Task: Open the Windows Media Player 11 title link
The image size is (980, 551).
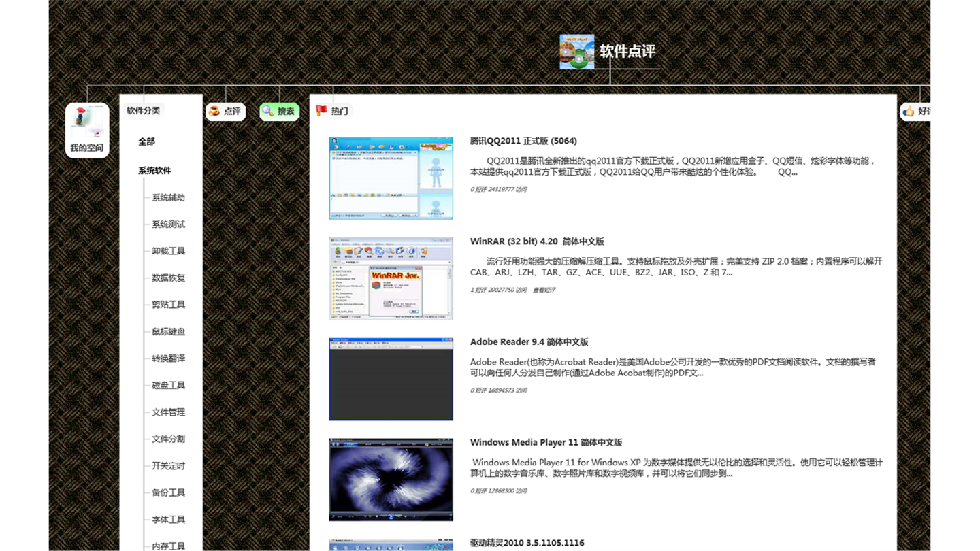Action: pyautogui.click(x=546, y=442)
